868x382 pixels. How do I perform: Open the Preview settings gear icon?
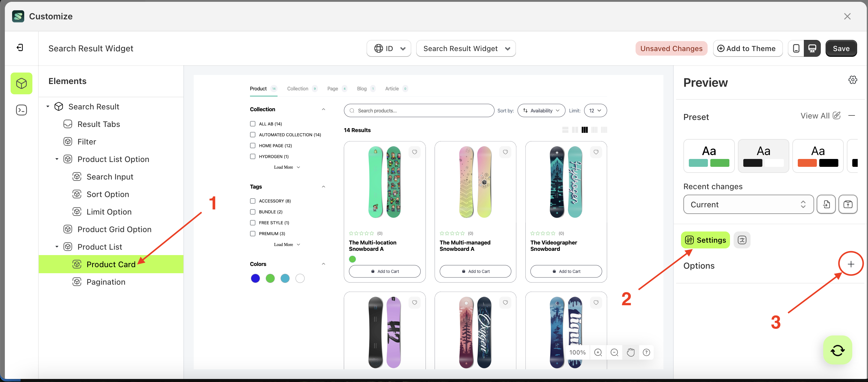click(x=853, y=80)
